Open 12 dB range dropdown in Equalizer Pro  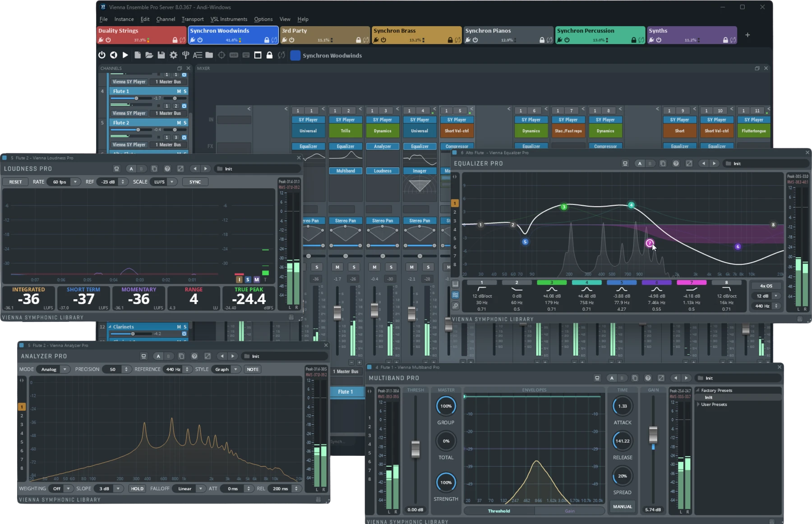pyautogui.click(x=766, y=296)
